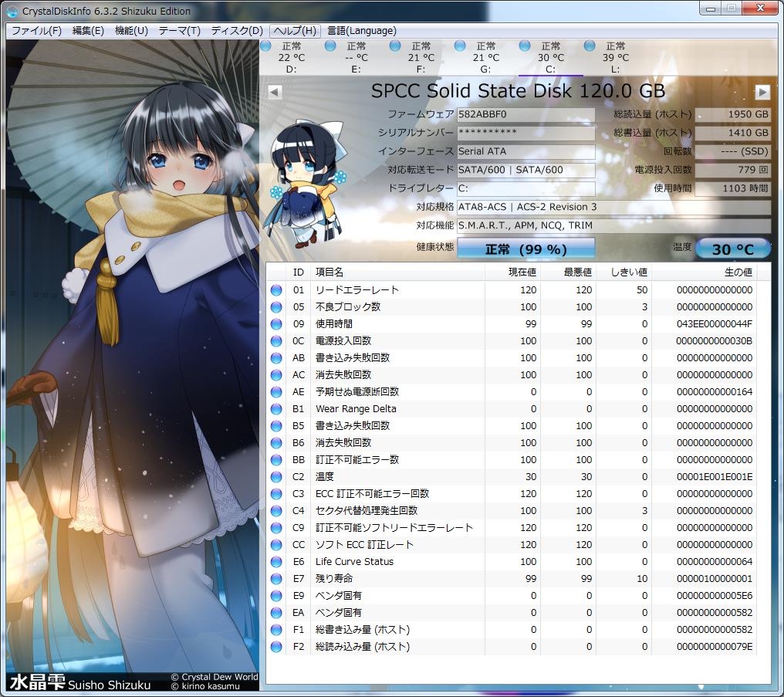This screenshot has width=784, height=697.
Task: Click raw value 043EE00000044F
Action: coord(715,324)
